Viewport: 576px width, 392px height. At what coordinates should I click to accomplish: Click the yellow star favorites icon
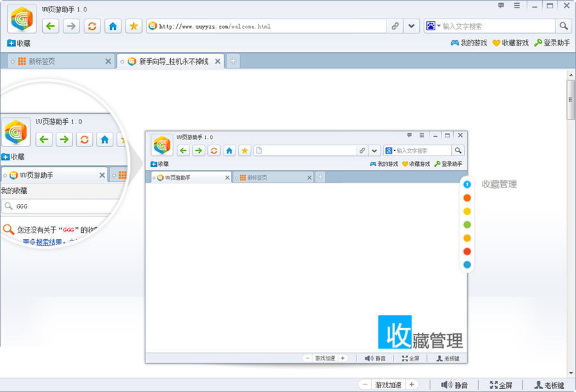point(133,26)
